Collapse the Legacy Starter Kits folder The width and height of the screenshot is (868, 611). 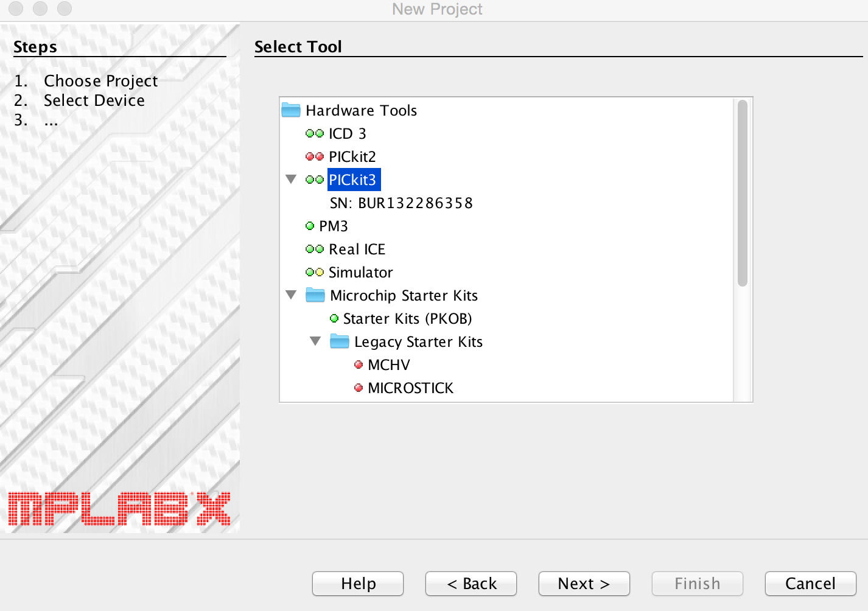pos(315,341)
